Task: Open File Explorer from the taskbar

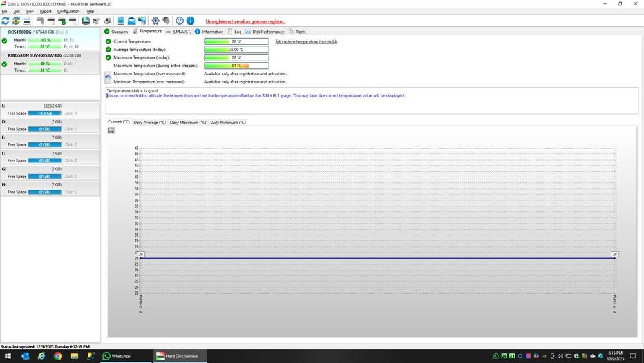Action: tap(74, 356)
